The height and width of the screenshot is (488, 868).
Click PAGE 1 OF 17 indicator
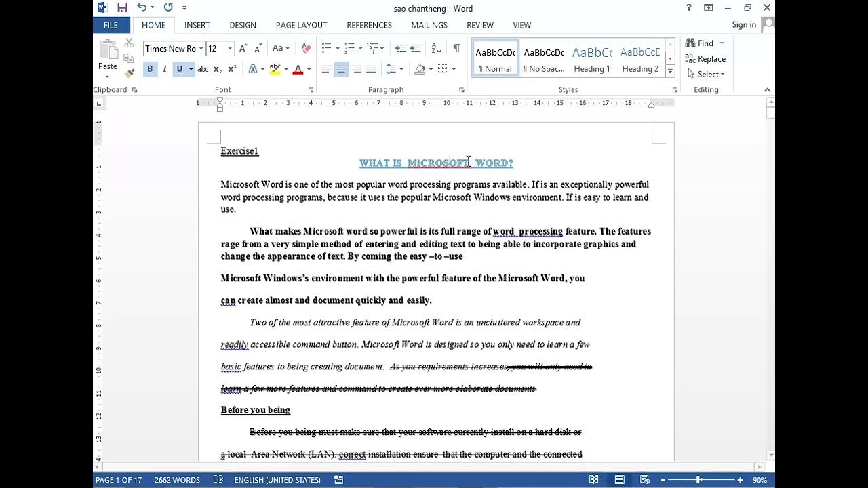[119, 480]
